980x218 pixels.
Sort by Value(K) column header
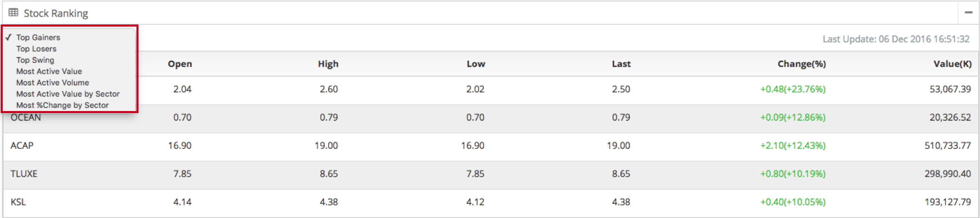[x=952, y=64]
